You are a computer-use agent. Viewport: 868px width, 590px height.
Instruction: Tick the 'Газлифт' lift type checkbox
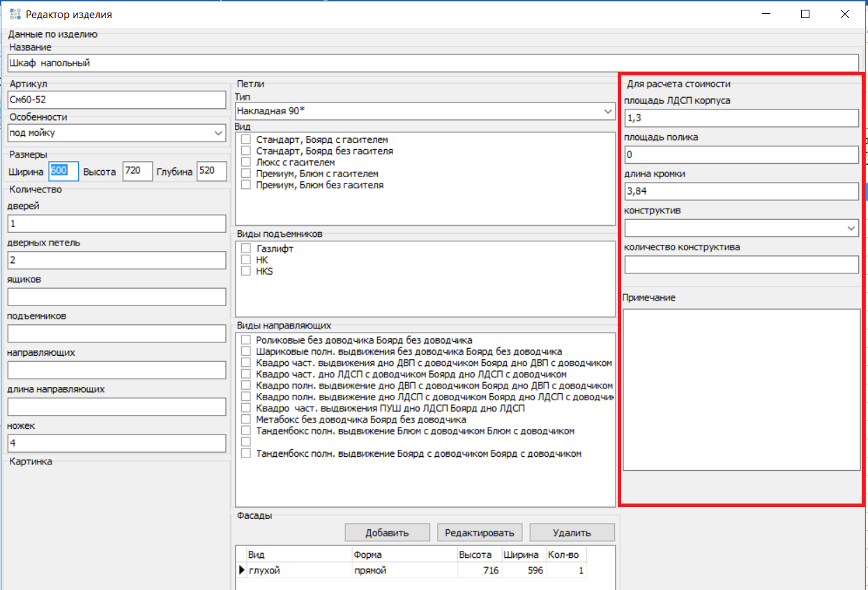245,248
